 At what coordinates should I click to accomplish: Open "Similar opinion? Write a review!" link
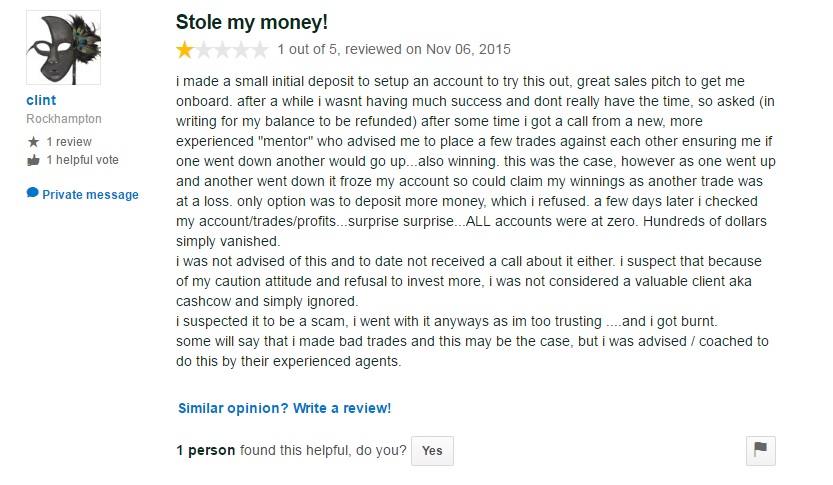coord(284,408)
